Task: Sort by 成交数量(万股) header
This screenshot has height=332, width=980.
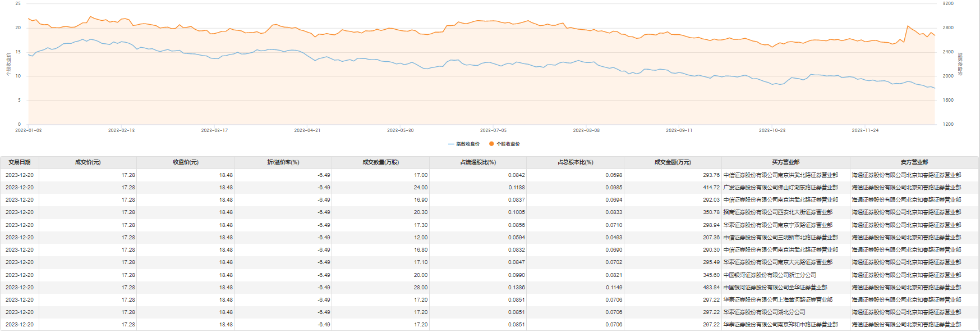Action: 381,162
